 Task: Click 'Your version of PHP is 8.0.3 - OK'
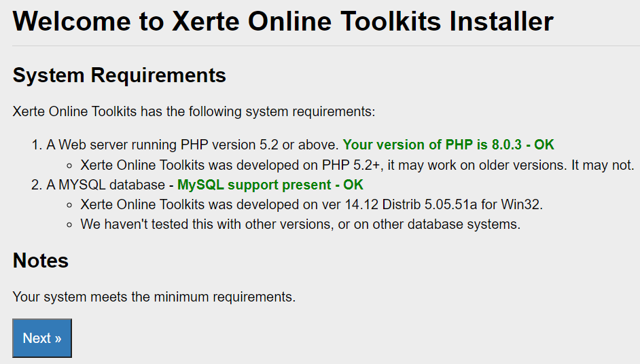coord(448,145)
